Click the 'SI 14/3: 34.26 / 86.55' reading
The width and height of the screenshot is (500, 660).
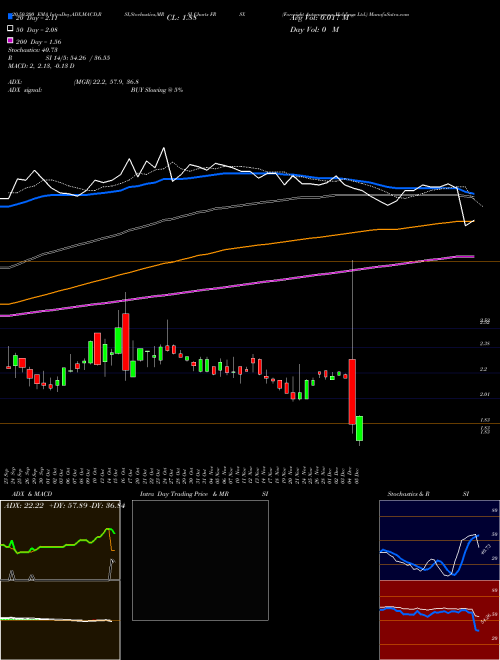coord(78,58)
